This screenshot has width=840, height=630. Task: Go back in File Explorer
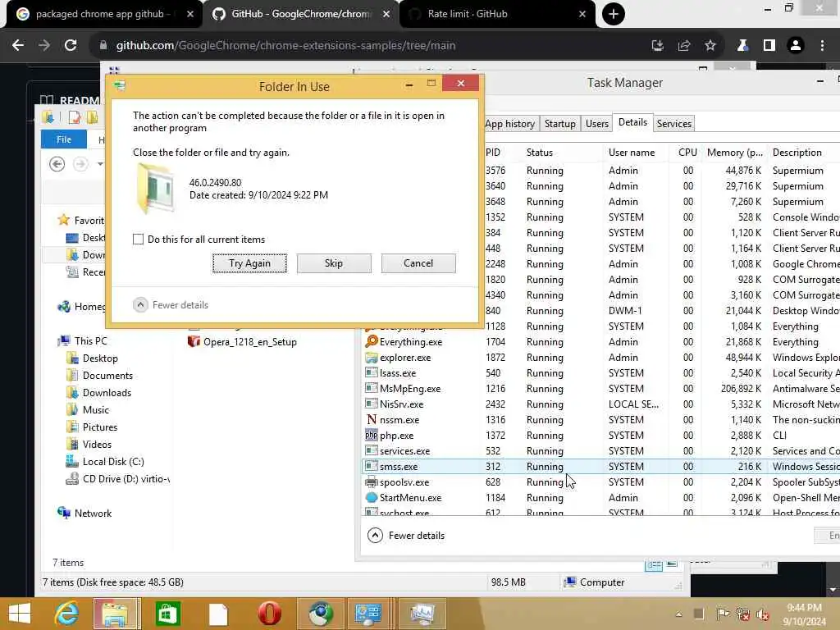click(57, 164)
